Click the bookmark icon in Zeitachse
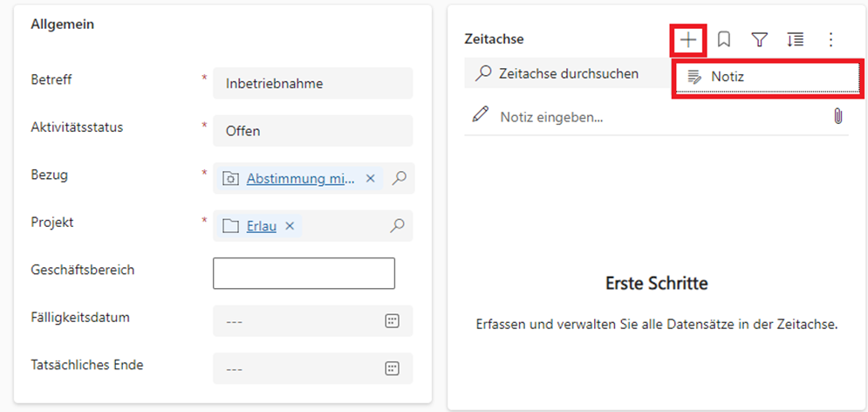868x412 pixels. pyautogui.click(x=723, y=39)
